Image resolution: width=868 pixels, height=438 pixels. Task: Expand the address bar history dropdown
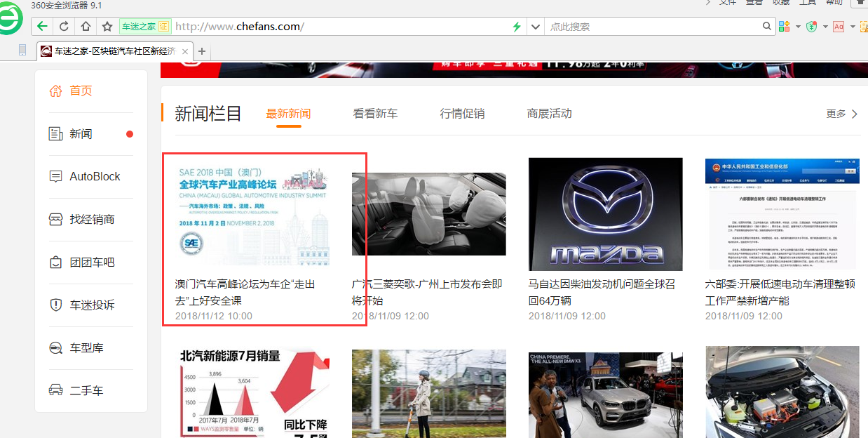pos(535,27)
